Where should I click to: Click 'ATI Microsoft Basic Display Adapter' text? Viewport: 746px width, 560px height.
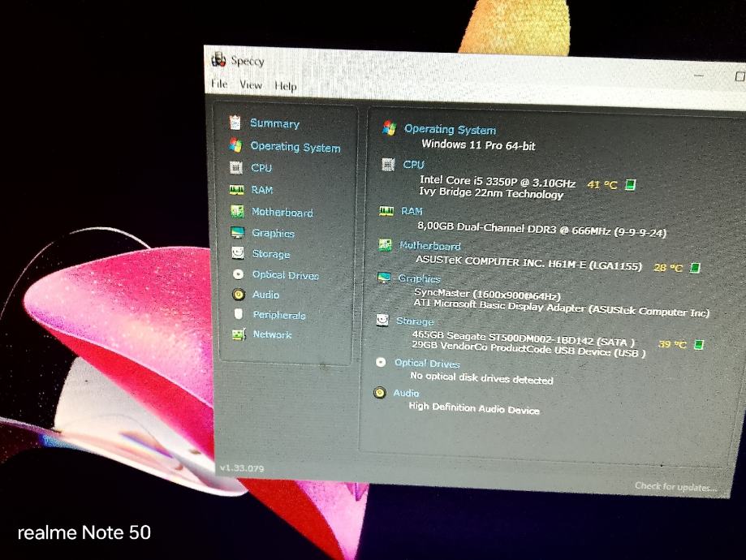(499, 306)
